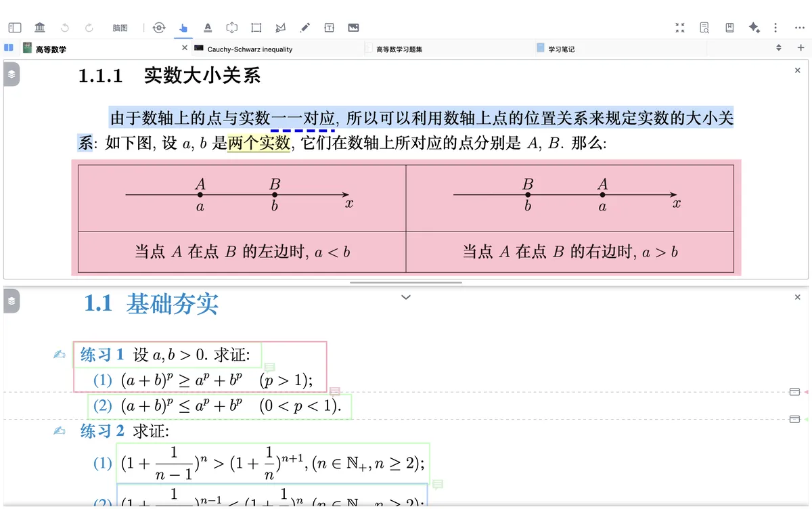
Task: Open the AI sparkle icon
Action: pos(754,28)
